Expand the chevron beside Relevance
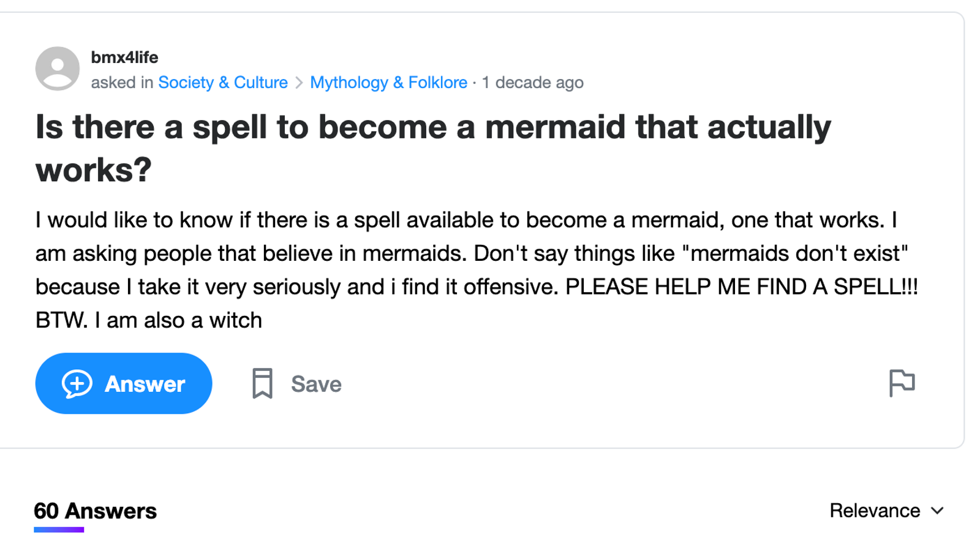This screenshot has width=980, height=551. (x=937, y=511)
